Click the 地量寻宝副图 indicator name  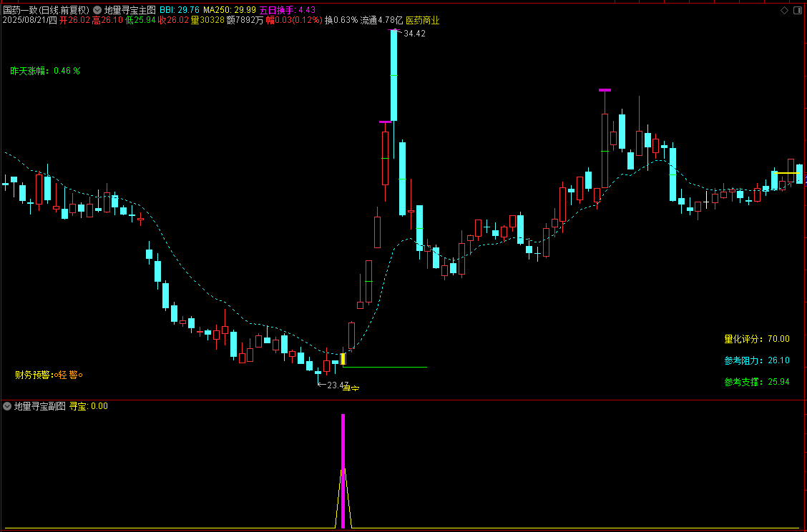[x=39, y=406]
